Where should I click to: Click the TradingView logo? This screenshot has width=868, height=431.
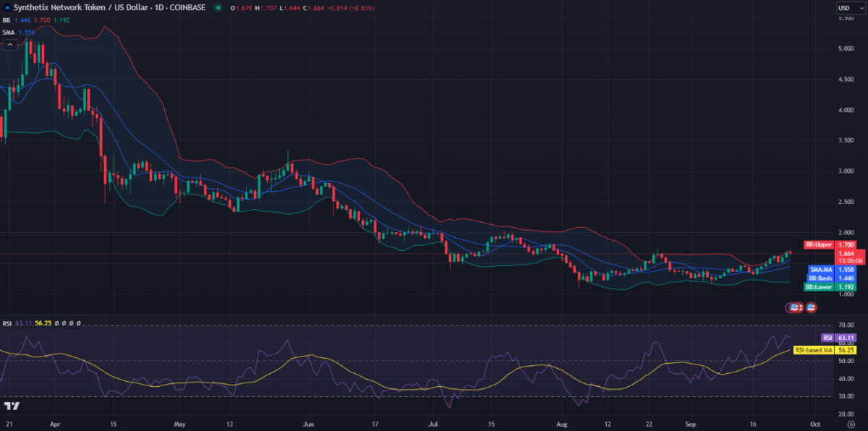pos(11,406)
